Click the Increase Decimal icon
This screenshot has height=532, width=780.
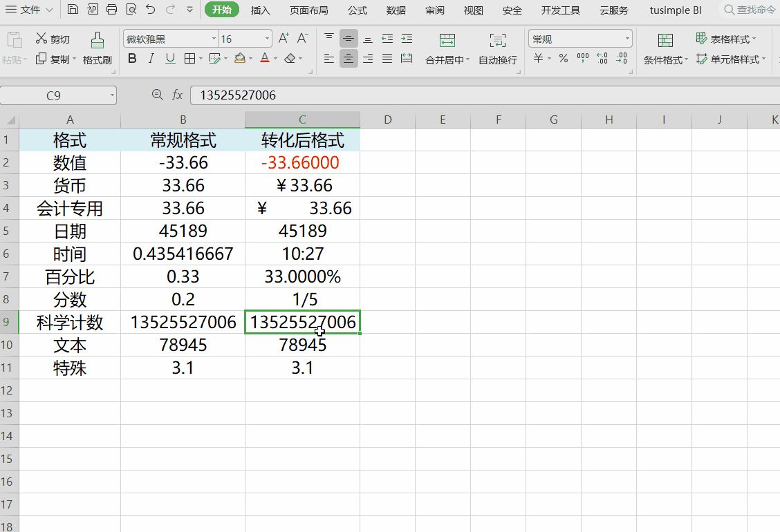[x=602, y=59]
